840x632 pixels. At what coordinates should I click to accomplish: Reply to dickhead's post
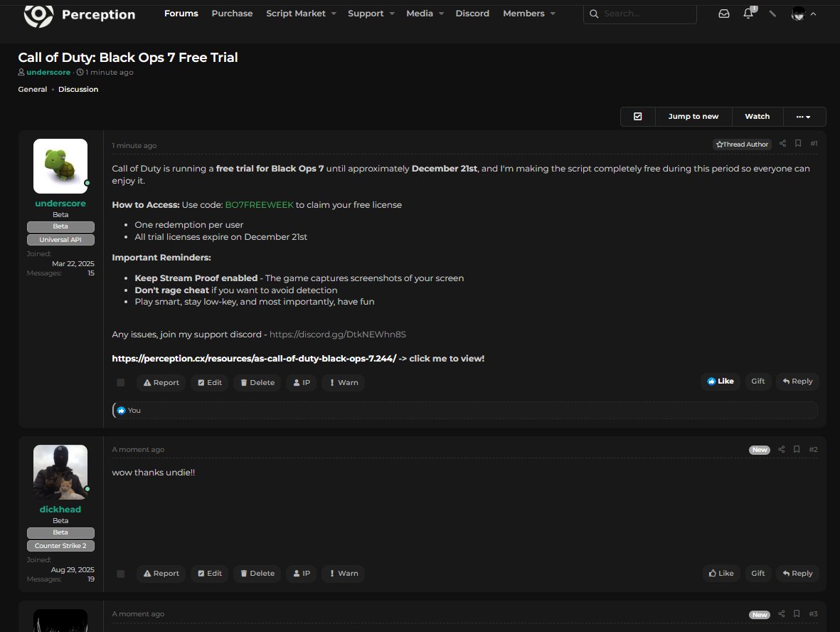[x=797, y=573]
